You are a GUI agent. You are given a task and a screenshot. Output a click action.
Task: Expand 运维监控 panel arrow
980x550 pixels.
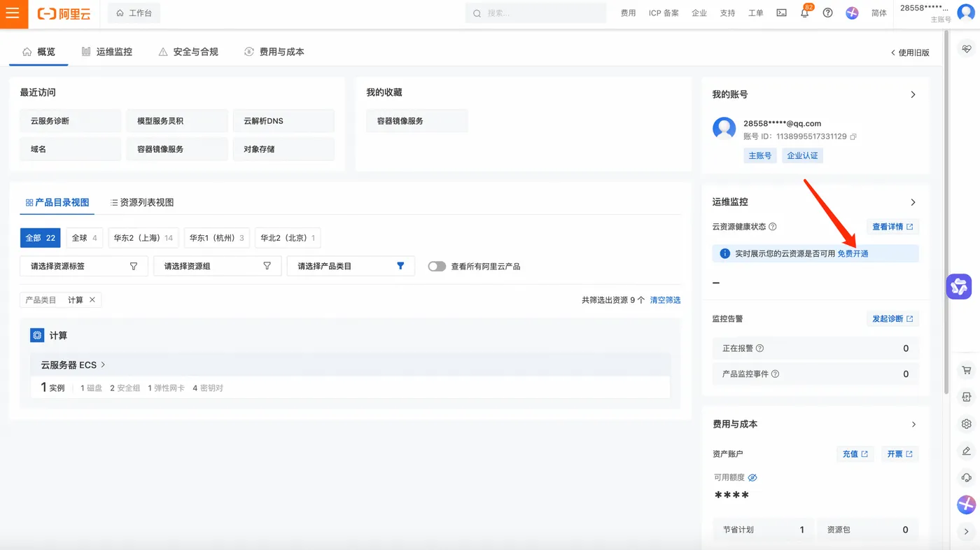tap(913, 202)
